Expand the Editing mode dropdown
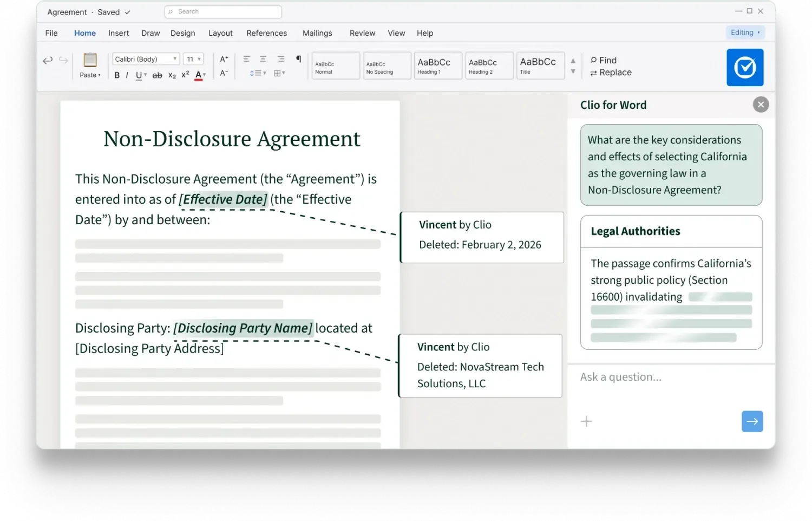Image resolution: width=812 pixels, height=521 pixels. [x=745, y=32]
